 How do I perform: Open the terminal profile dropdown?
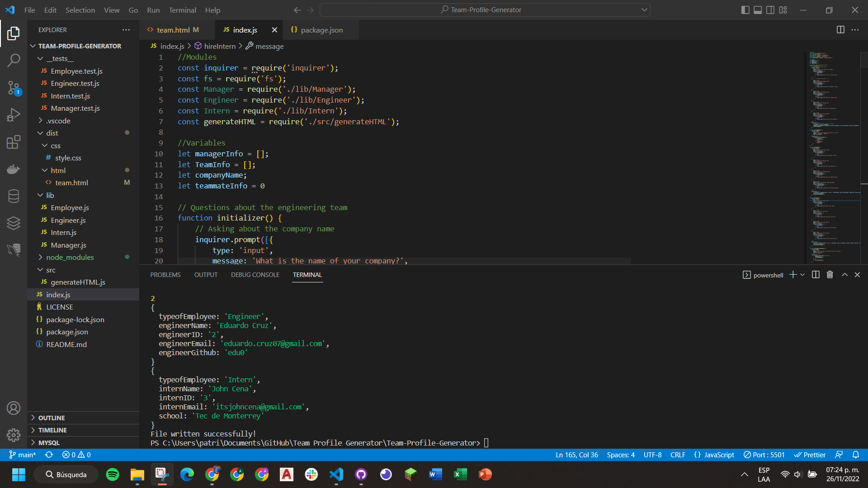click(x=802, y=274)
